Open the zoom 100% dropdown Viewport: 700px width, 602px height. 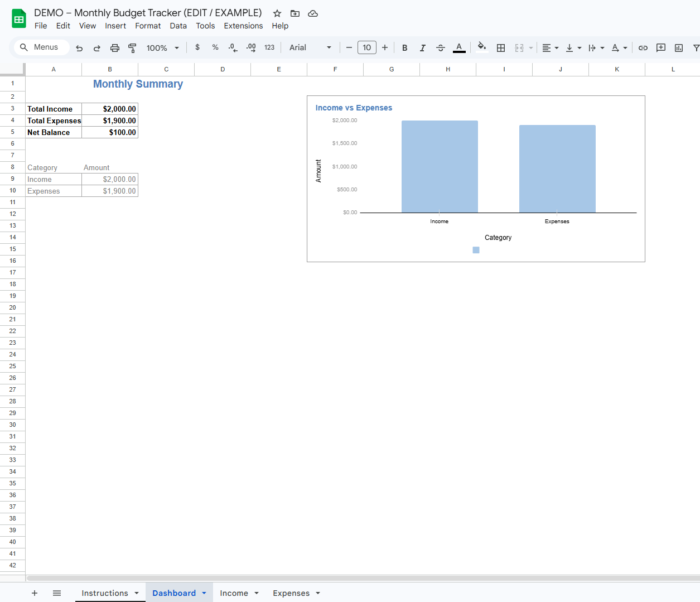[x=162, y=48]
